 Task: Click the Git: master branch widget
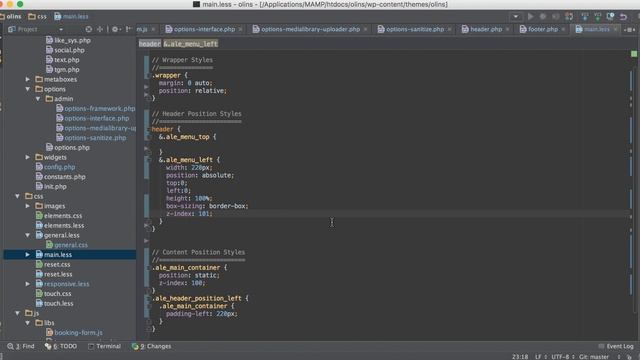pyautogui.click(x=594, y=357)
